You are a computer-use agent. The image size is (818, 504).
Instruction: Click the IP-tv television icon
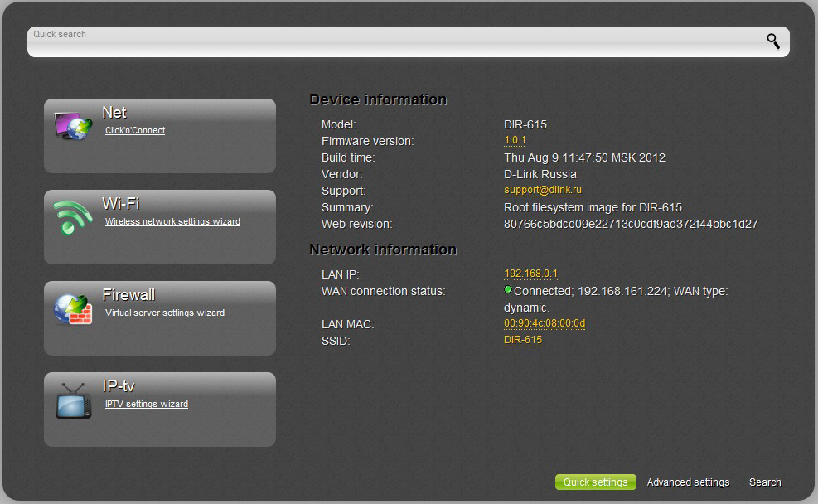73,400
